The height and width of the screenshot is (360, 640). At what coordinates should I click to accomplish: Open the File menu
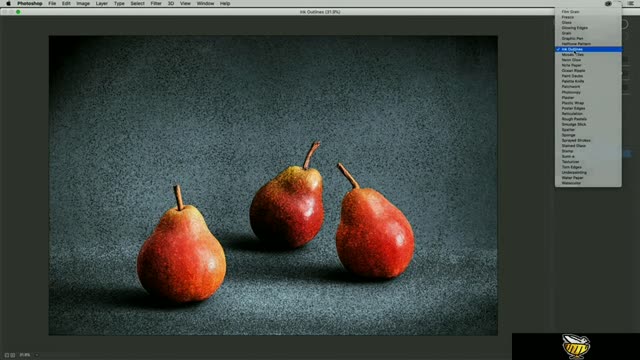coord(52,3)
